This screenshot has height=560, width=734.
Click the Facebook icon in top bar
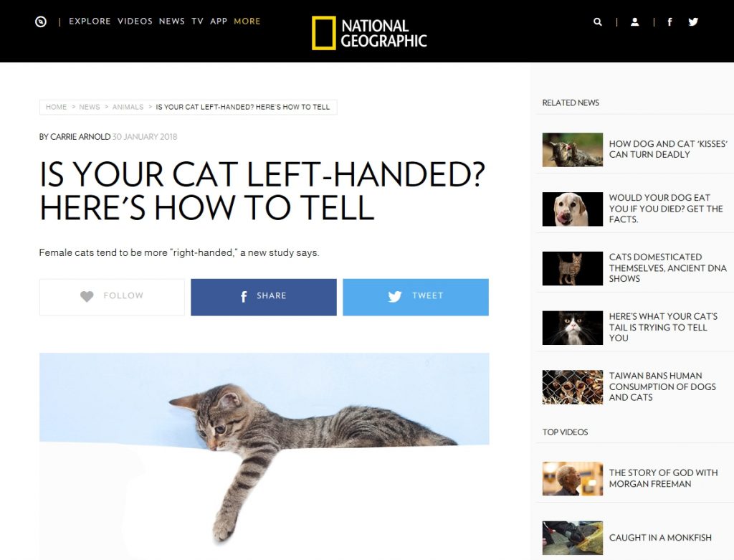(670, 22)
